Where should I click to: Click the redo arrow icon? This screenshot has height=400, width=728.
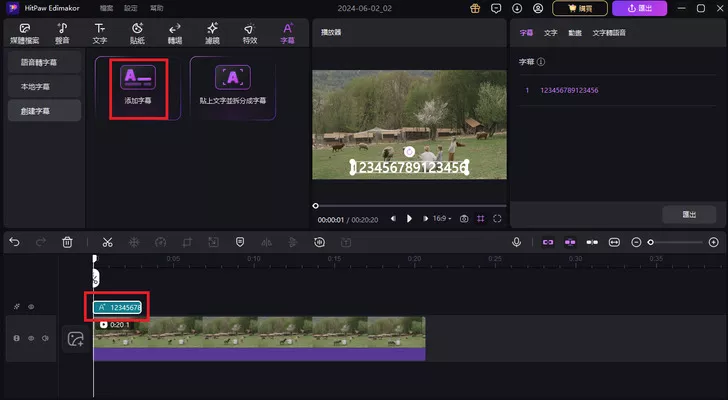pos(41,242)
